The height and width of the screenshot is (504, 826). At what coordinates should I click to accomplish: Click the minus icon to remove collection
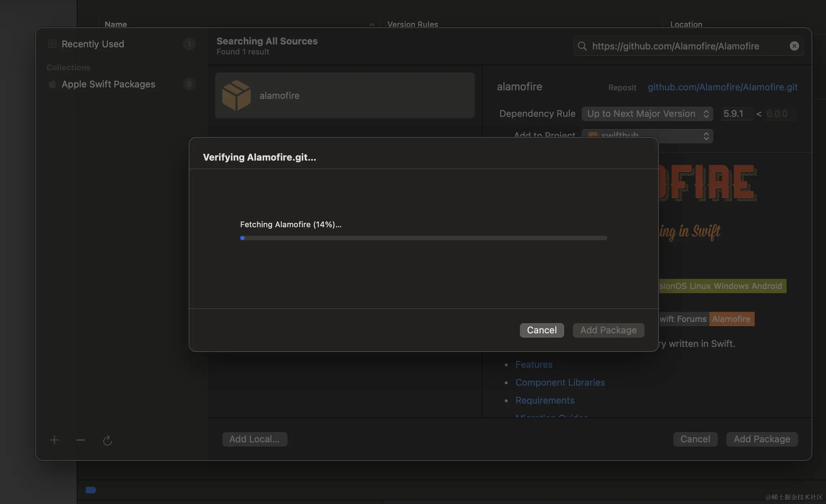click(81, 440)
